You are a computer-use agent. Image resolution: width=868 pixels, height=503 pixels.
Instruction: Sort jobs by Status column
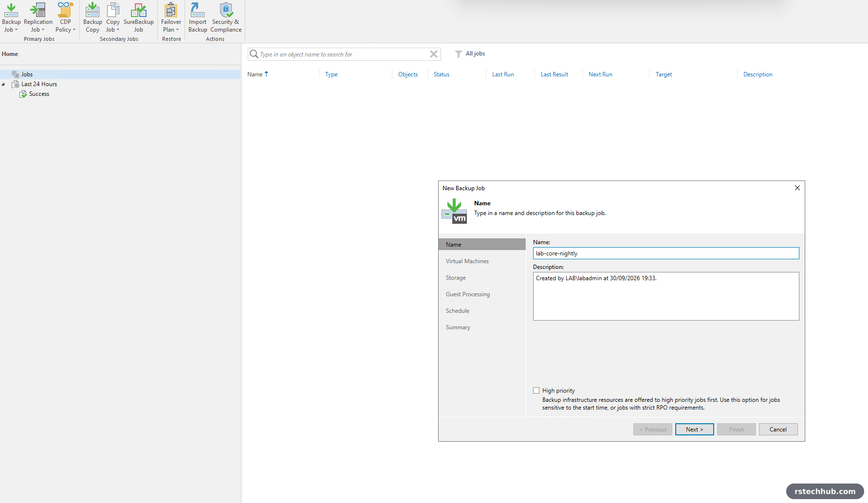pos(442,74)
